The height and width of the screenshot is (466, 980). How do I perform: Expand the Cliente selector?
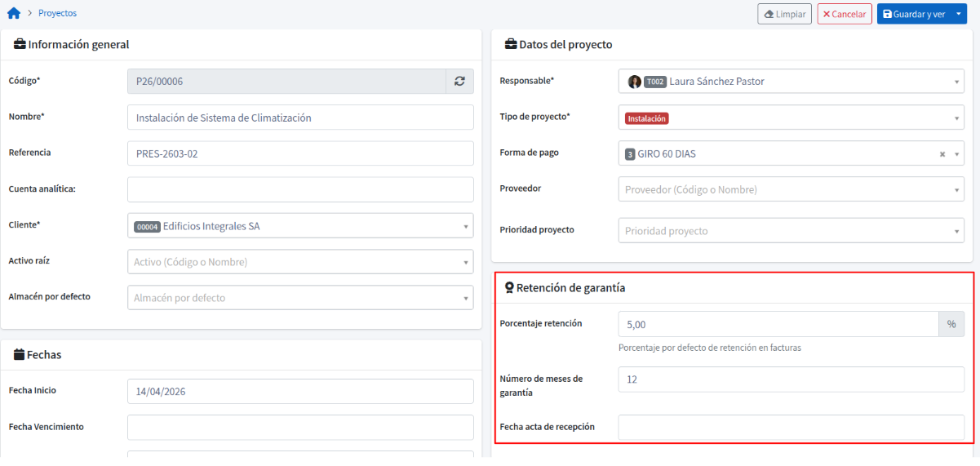point(465,226)
